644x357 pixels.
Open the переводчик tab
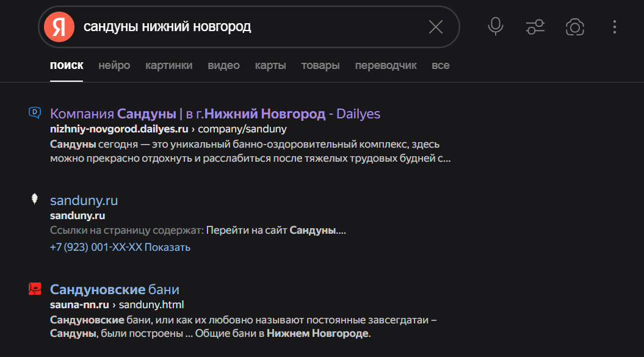(386, 65)
